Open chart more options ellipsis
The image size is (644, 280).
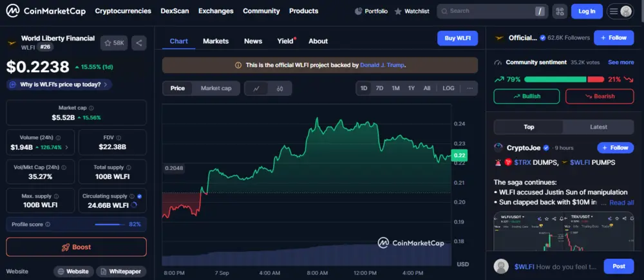[x=470, y=88]
